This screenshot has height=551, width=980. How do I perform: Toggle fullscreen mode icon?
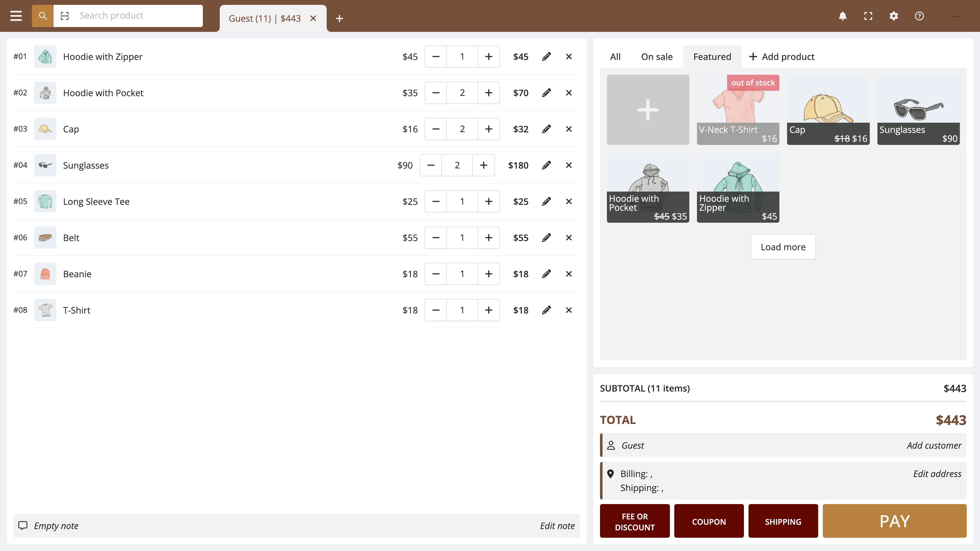tap(868, 16)
